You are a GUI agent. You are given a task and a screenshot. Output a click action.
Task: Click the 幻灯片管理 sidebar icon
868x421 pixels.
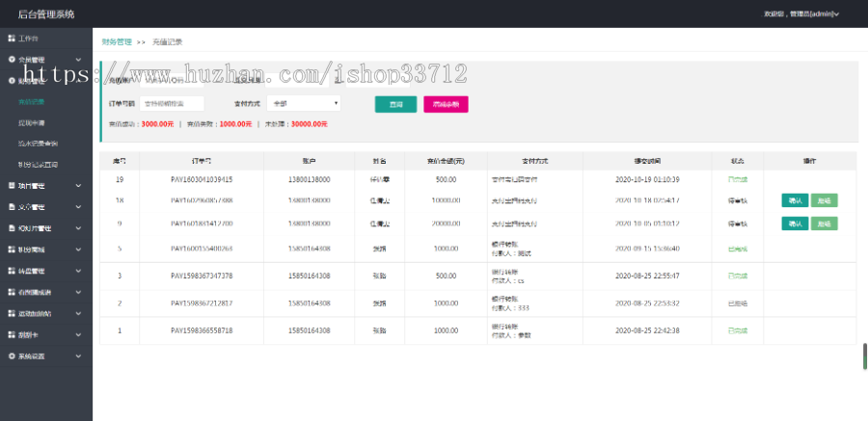(x=12, y=228)
